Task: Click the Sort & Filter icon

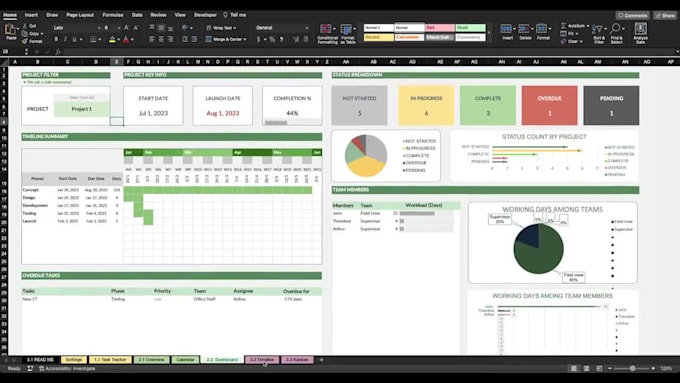Action: [599, 34]
